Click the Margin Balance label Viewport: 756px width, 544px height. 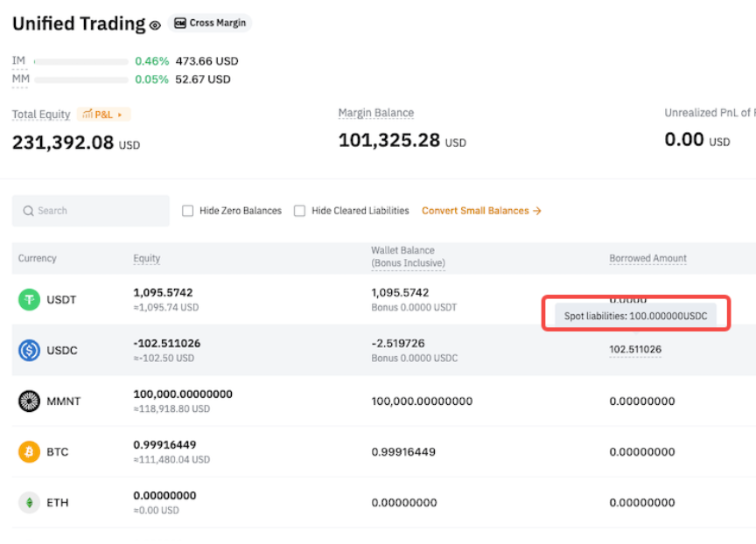[376, 113]
